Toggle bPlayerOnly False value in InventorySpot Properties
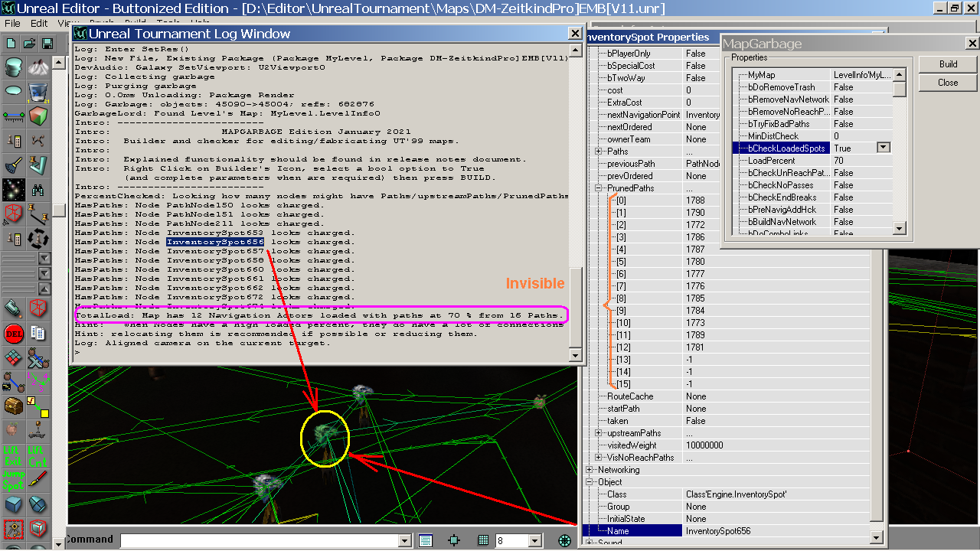980x551 pixels. pos(702,54)
